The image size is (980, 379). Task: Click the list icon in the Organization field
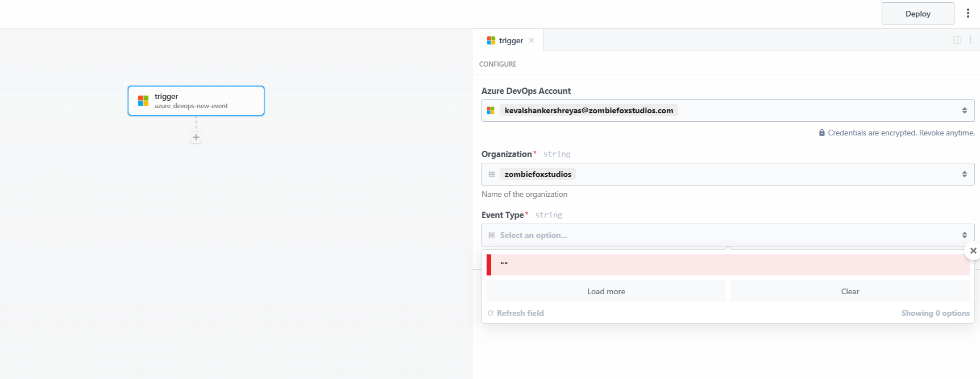point(492,174)
